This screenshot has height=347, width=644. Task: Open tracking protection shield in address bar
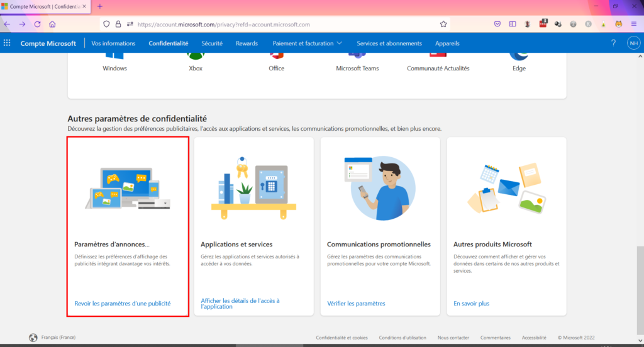tap(106, 25)
